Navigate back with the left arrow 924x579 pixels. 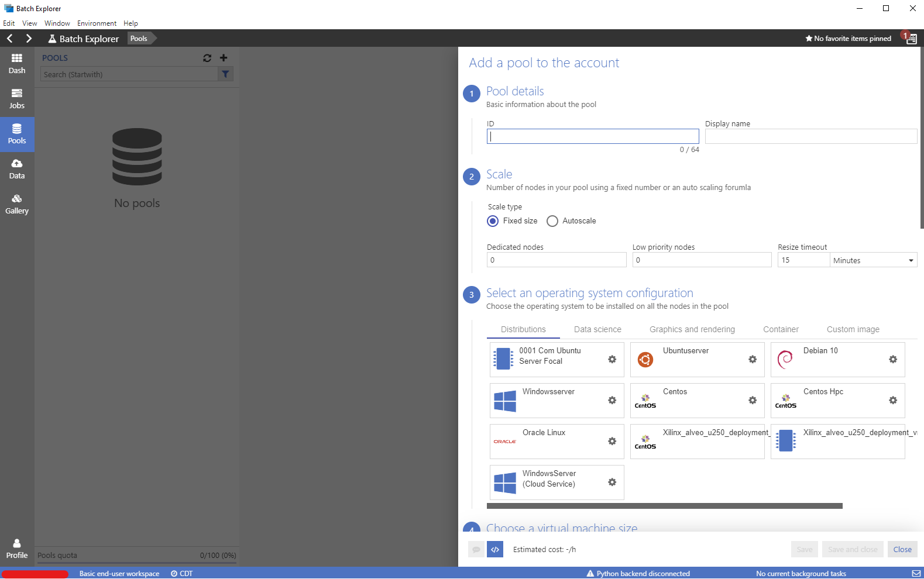click(10, 39)
